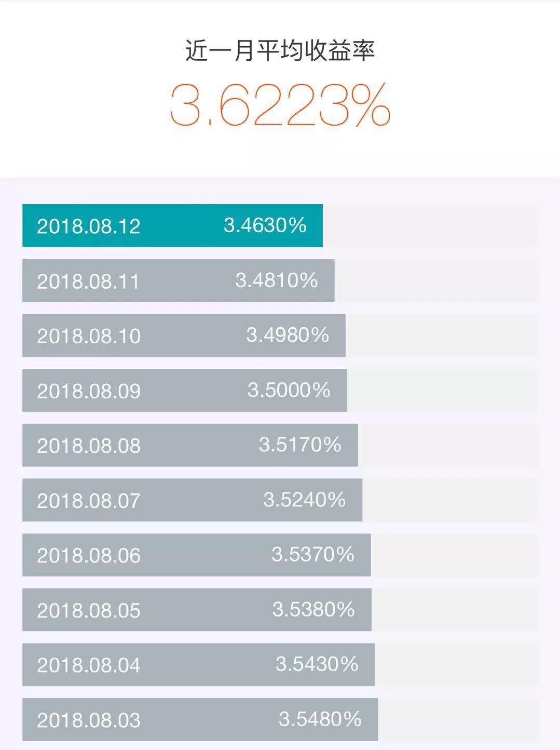This screenshot has height=750, width=560.
Task: Select the 2018.08.11 date label
Action: point(89,282)
